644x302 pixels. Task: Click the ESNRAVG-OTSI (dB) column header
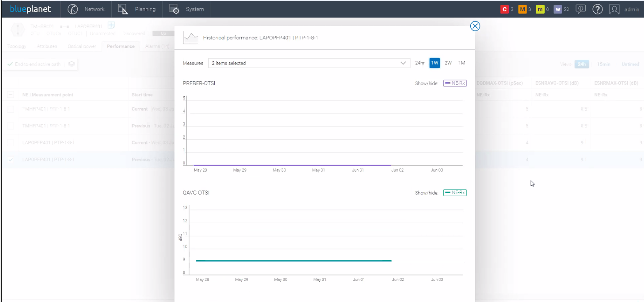pos(557,83)
